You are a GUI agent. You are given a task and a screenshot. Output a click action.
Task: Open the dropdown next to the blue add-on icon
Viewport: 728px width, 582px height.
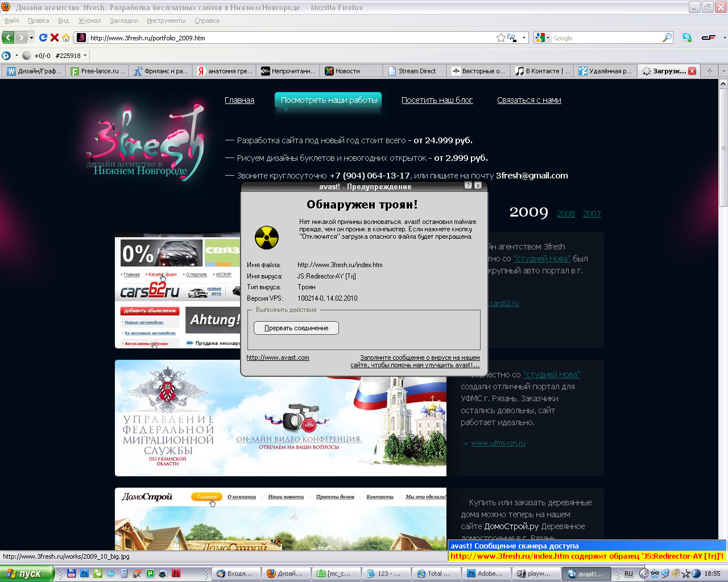[x=16, y=56]
